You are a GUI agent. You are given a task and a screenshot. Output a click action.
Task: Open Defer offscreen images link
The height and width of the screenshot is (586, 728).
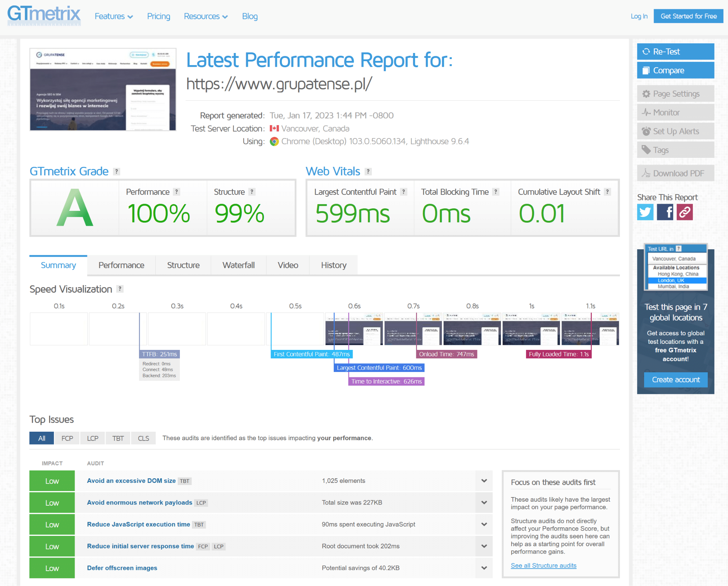click(x=122, y=568)
